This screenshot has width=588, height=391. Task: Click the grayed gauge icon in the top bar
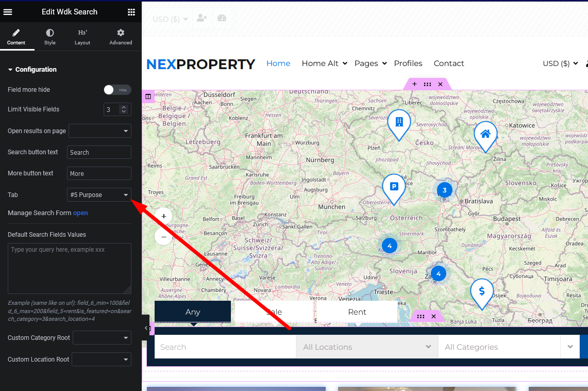222,18
